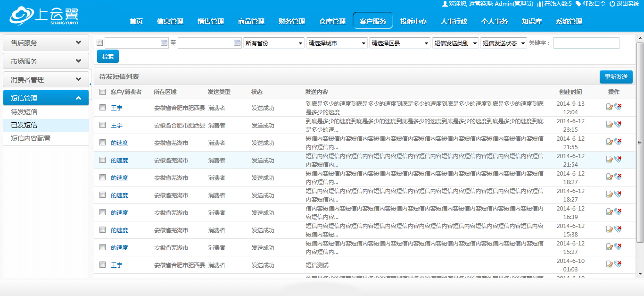Open the 信息管理 menu

point(170,21)
